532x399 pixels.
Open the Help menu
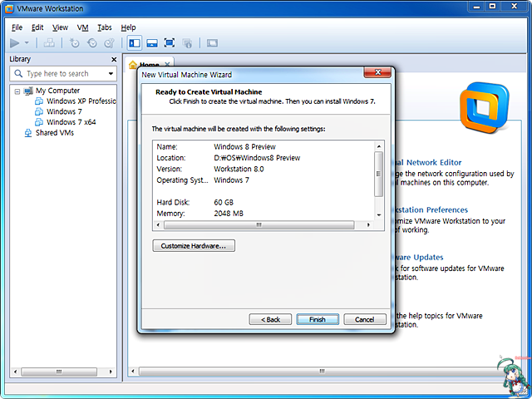click(x=128, y=27)
